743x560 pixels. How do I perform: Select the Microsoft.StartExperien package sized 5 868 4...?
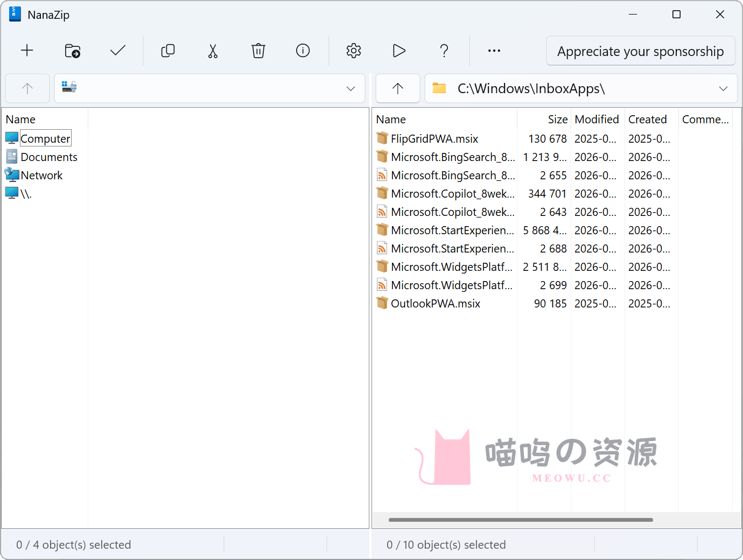tap(453, 230)
